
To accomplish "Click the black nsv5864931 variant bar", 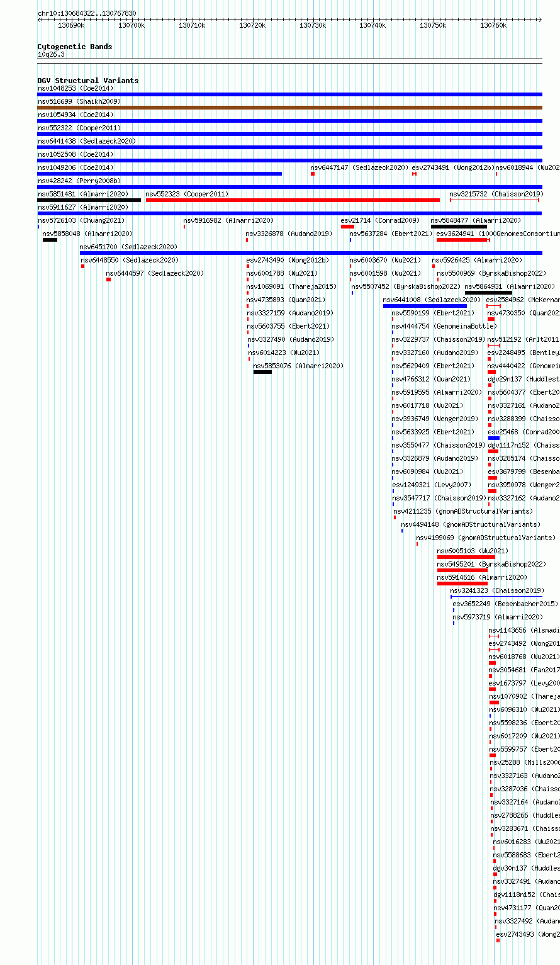I will pos(488,293).
